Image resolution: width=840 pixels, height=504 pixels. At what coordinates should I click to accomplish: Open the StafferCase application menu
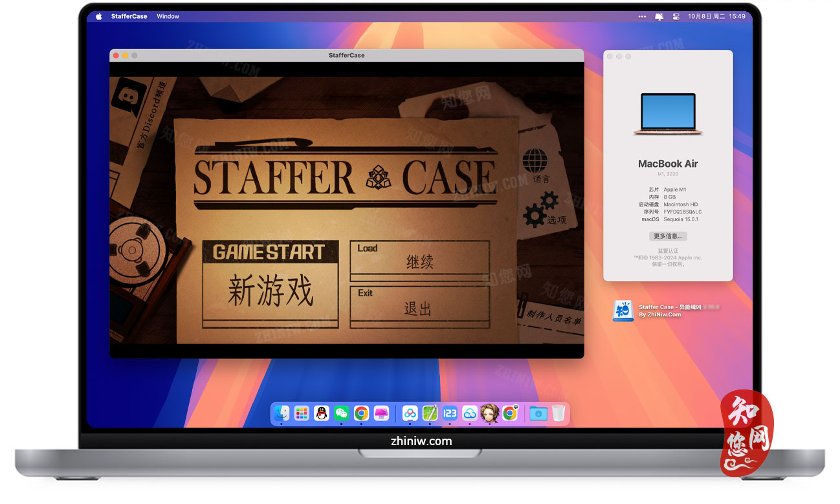click(x=129, y=16)
